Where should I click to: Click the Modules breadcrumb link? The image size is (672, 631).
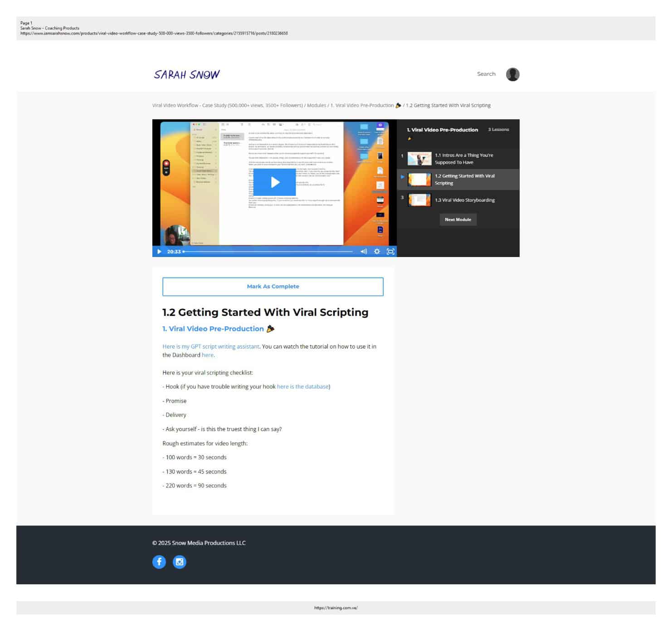click(x=317, y=106)
